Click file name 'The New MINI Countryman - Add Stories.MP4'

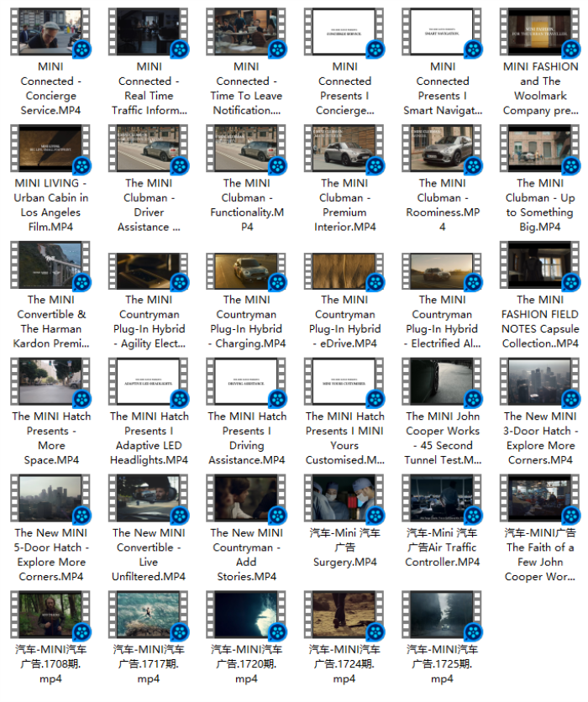coord(247,554)
